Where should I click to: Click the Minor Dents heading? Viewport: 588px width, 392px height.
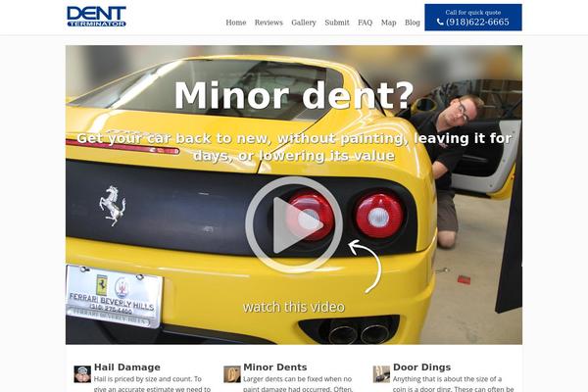(x=274, y=367)
